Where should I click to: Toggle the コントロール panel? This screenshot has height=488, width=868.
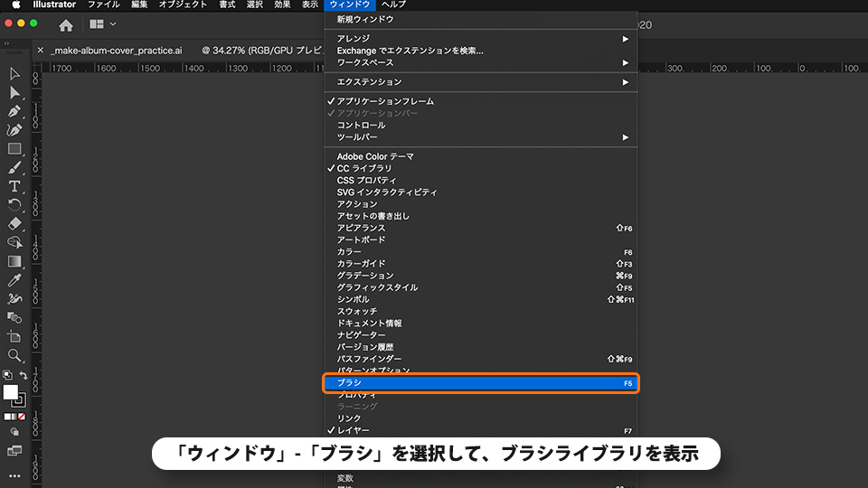480,125
